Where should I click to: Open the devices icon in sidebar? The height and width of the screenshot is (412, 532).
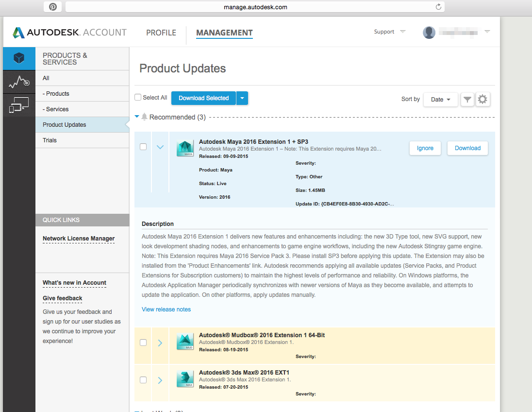point(19,105)
